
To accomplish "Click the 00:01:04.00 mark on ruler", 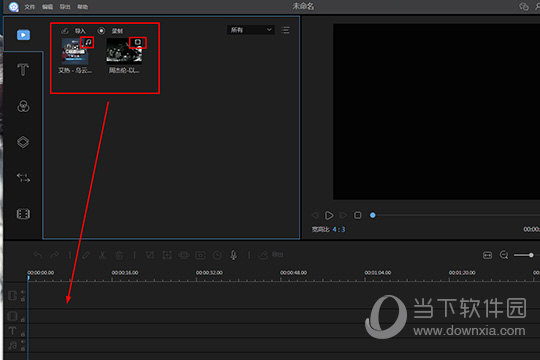I will click(x=377, y=273).
